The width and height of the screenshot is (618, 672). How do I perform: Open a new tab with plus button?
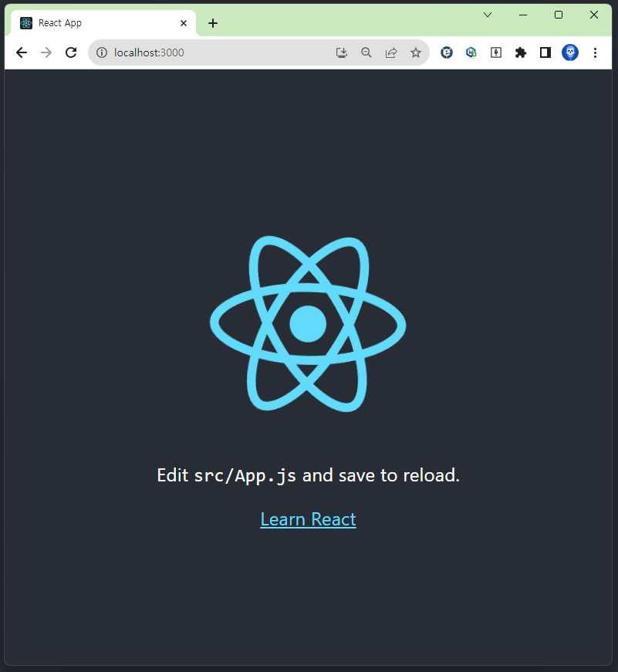pos(213,23)
